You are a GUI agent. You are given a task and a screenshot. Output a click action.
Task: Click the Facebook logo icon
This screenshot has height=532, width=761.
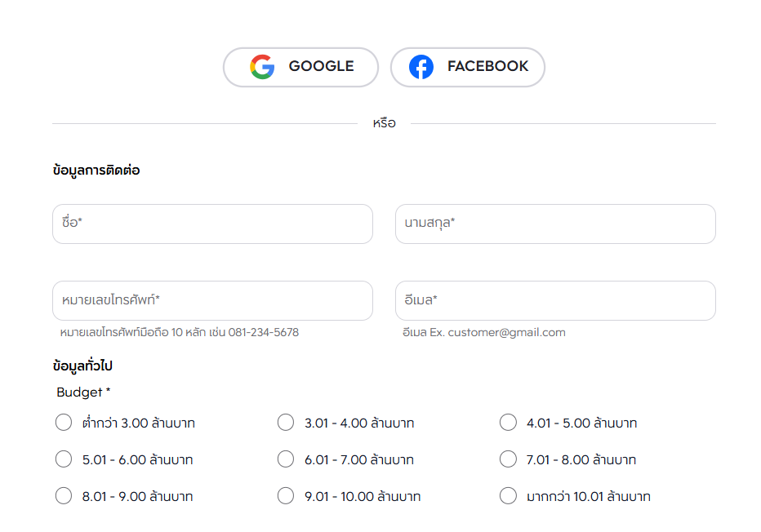(x=421, y=67)
